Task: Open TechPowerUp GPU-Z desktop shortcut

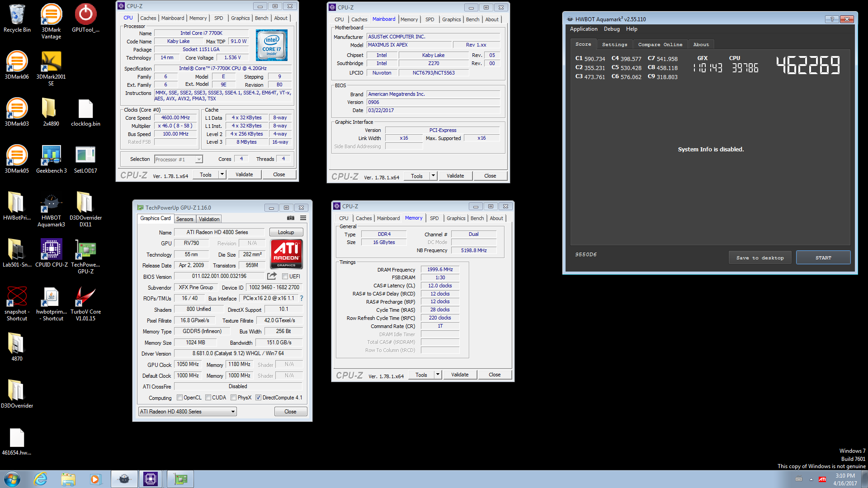Action: click(x=85, y=256)
